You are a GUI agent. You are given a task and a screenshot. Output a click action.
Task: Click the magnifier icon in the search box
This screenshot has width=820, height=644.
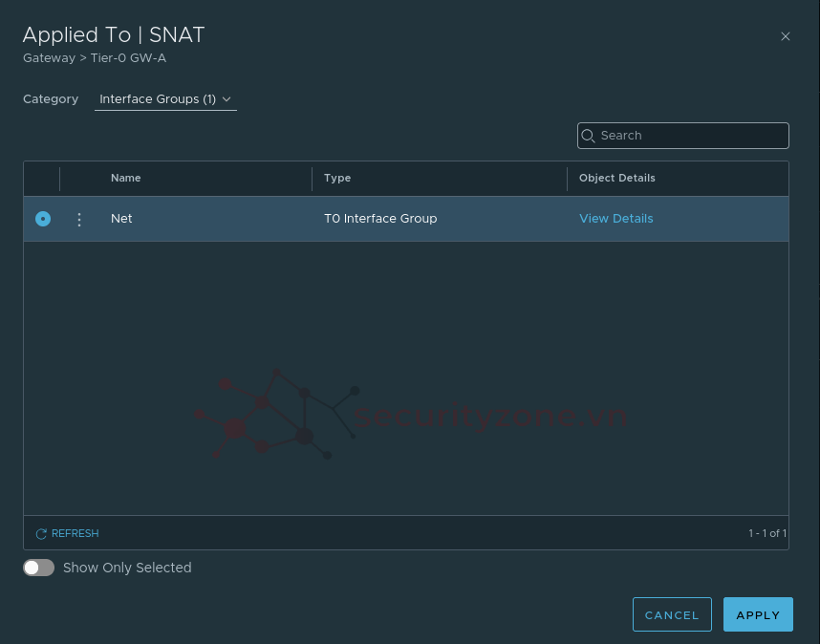coord(589,136)
